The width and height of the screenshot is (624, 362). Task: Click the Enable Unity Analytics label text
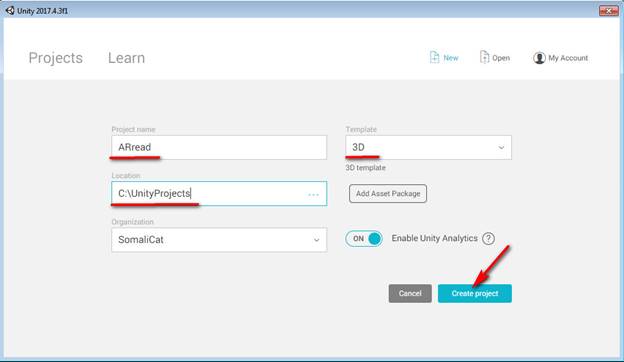(x=435, y=238)
